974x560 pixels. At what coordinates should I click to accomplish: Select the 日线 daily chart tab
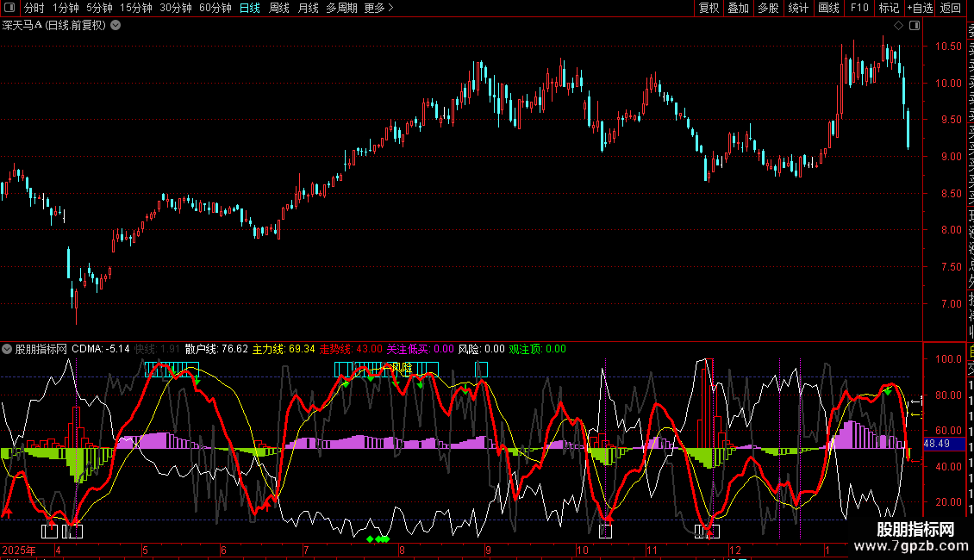(x=250, y=8)
